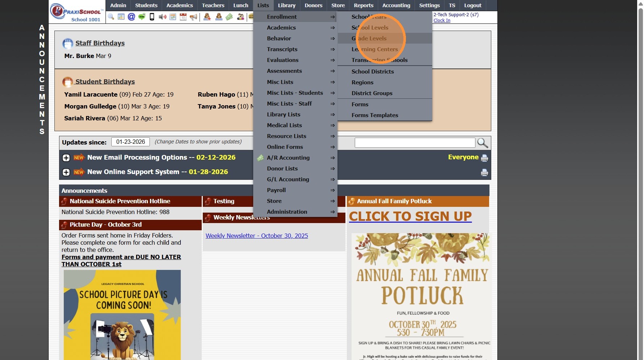Click the green money bills toolbar icon

(x=229, y=17)
